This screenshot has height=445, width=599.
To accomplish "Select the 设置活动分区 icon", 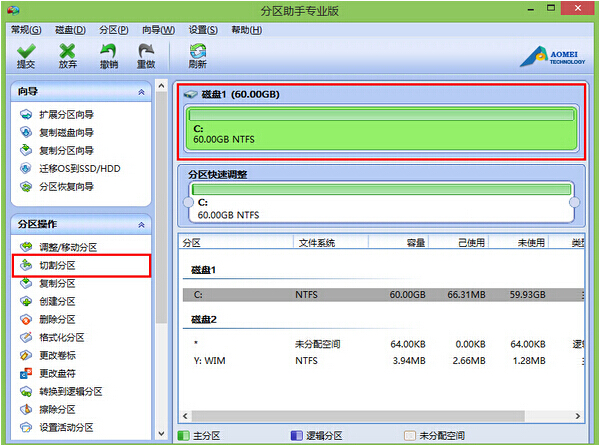I will click(x=26, y=427).
